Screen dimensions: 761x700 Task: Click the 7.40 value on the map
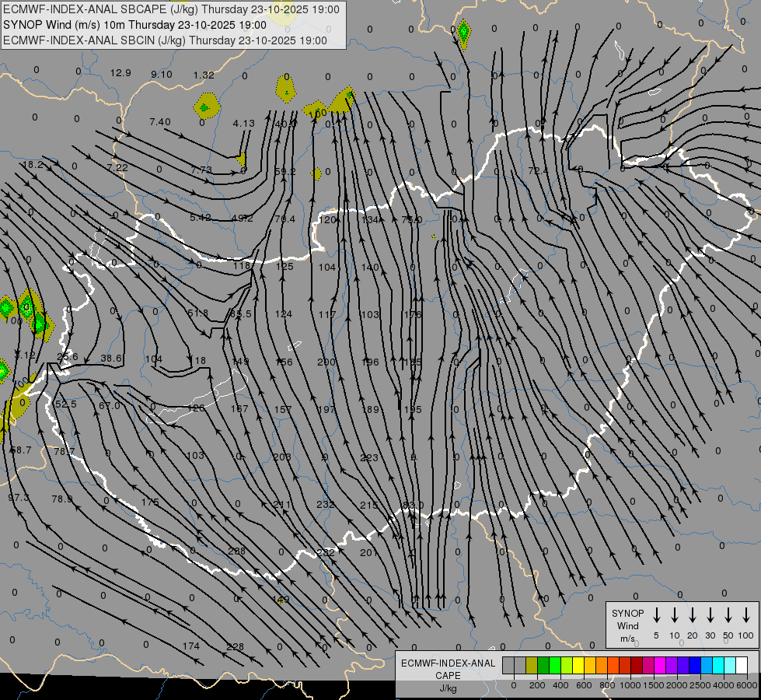pos(159,121)
